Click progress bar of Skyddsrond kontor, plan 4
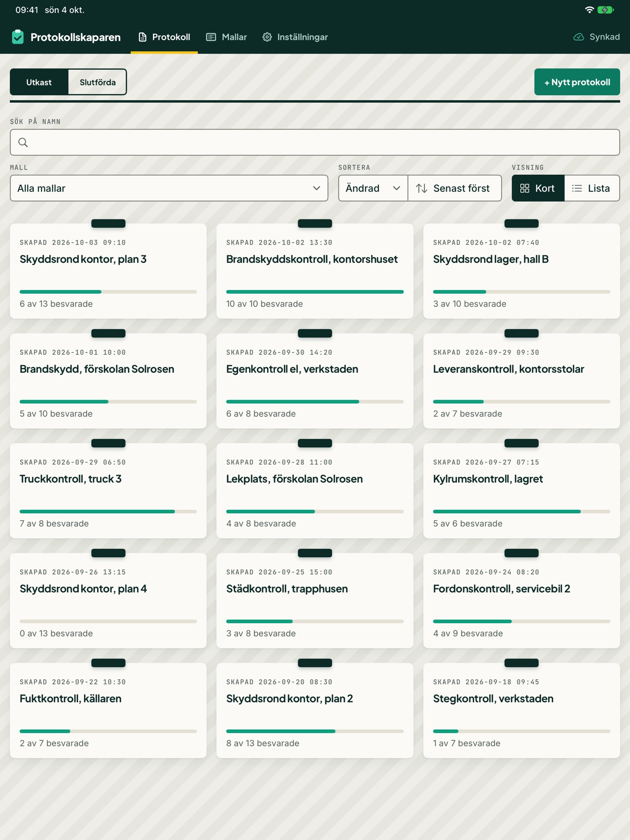 [108, 622]
